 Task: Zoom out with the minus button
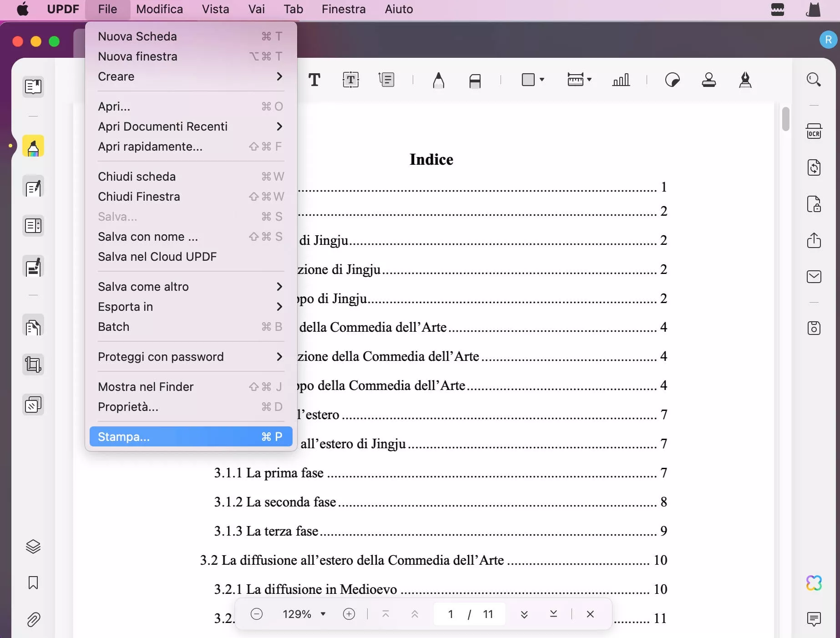click(x=257, y=614)
